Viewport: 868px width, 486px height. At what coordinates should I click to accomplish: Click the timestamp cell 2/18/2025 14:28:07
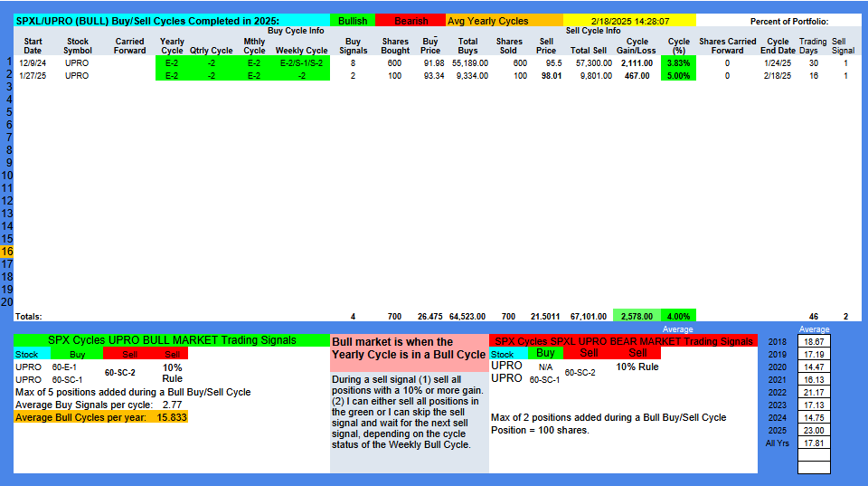(629, 21)
